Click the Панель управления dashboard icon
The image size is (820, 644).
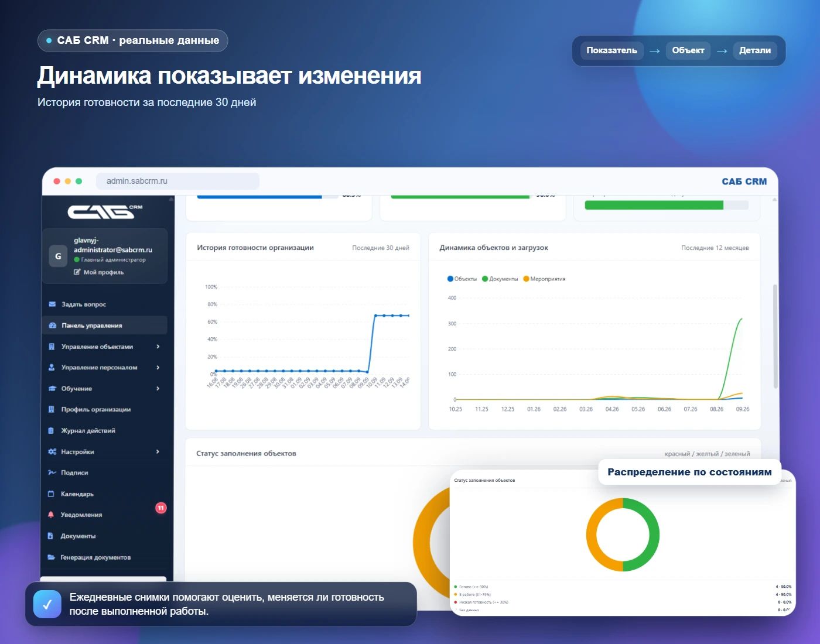pos(52,326)
